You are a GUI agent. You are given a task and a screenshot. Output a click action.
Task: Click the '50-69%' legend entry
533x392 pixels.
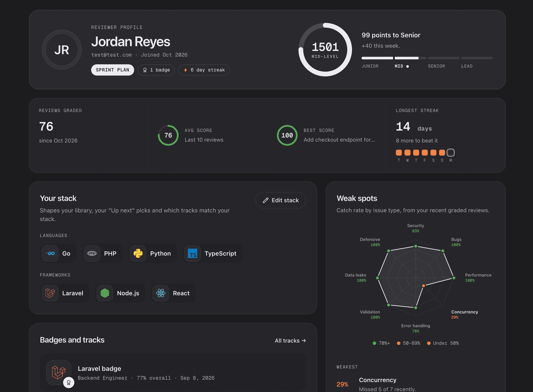408,343
